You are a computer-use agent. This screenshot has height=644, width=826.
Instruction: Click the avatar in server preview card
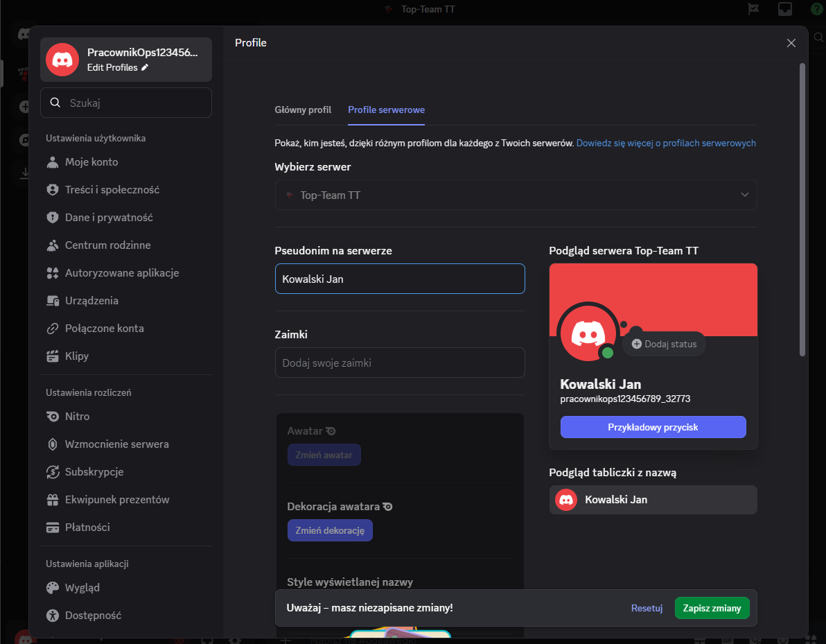588,333
